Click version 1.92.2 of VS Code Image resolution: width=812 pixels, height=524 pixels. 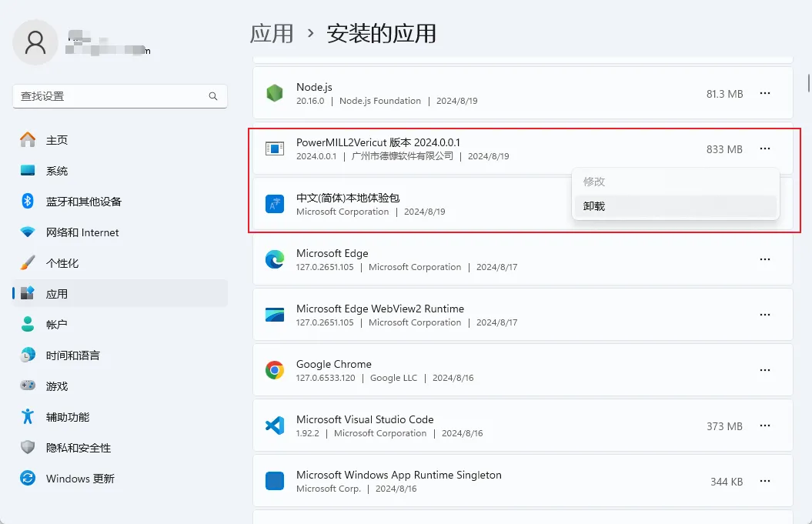[x=308, y=433]
